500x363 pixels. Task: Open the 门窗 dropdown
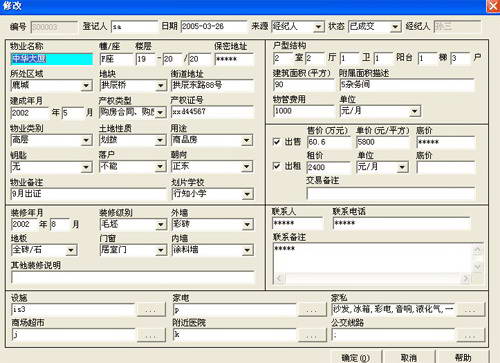point(161,250)
